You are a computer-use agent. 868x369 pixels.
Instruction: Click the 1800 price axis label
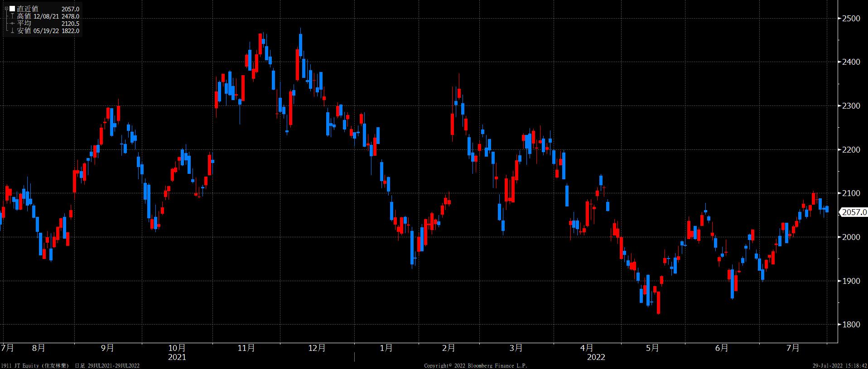[x=851, y=325]
